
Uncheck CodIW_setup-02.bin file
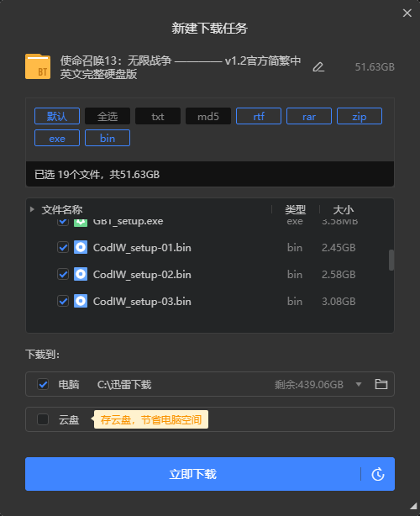63,274
